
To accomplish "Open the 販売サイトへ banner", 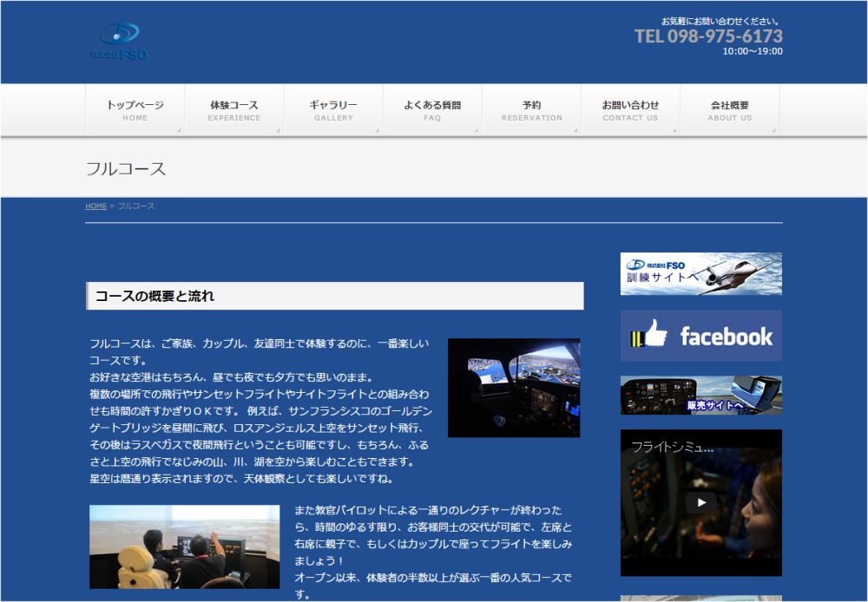I will [700, 396].
